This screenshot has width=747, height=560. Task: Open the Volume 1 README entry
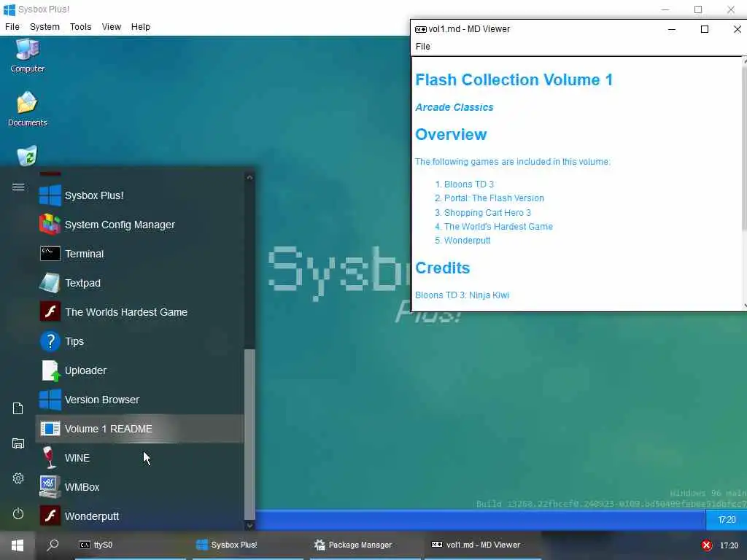coord(139,429)
